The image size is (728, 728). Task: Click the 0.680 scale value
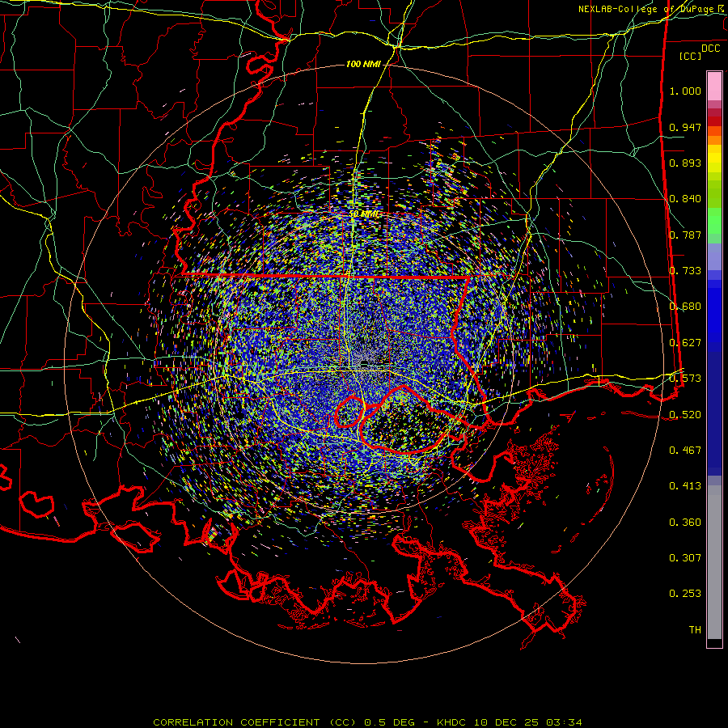(685, 307)
